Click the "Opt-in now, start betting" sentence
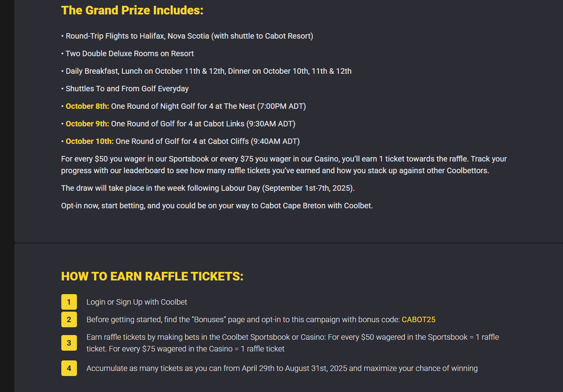This screenshot has height=392, width=563. coord(217,206)
